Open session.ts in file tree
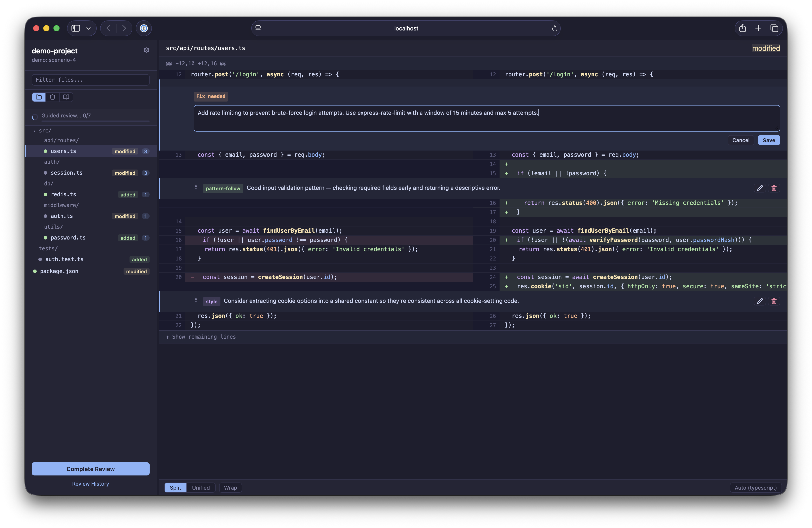This screenshot has width=812, height=528. 67,173
